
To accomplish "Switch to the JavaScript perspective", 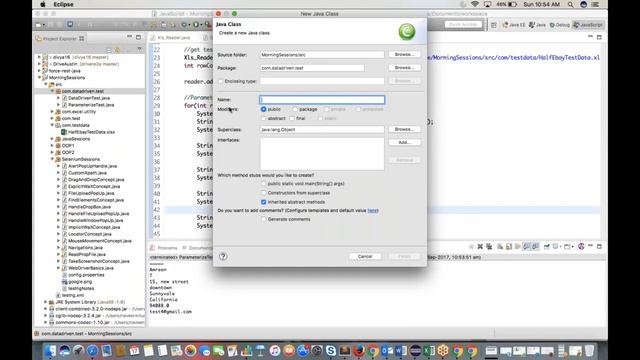I will 588,25.
